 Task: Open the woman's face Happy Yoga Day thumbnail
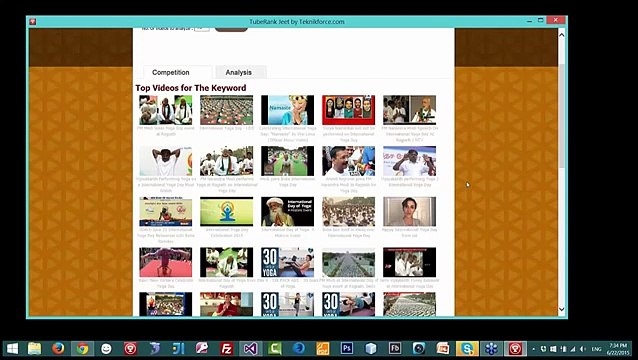409,212
